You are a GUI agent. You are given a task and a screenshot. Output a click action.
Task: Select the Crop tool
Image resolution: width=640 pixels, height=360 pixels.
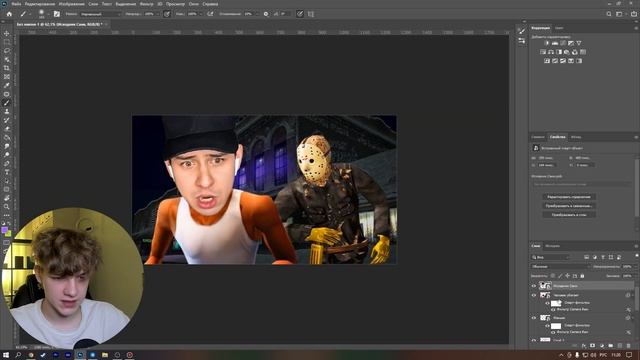[x=7, y=68]
